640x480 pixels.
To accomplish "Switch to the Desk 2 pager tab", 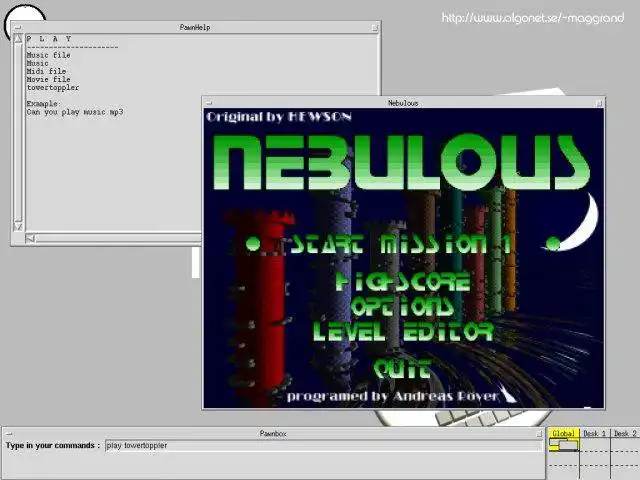I will click(625, 433).
